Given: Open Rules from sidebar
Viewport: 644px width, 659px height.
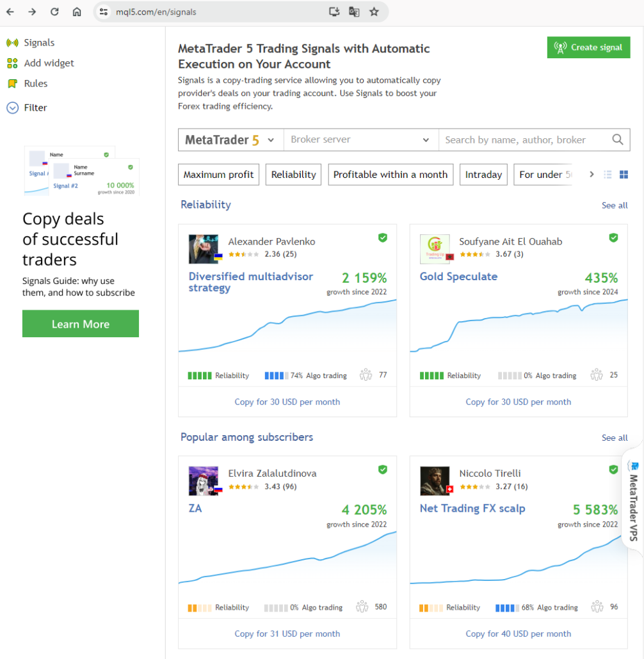Looking at the screenshot, I should pyautogui.click(x=35, y=83).
